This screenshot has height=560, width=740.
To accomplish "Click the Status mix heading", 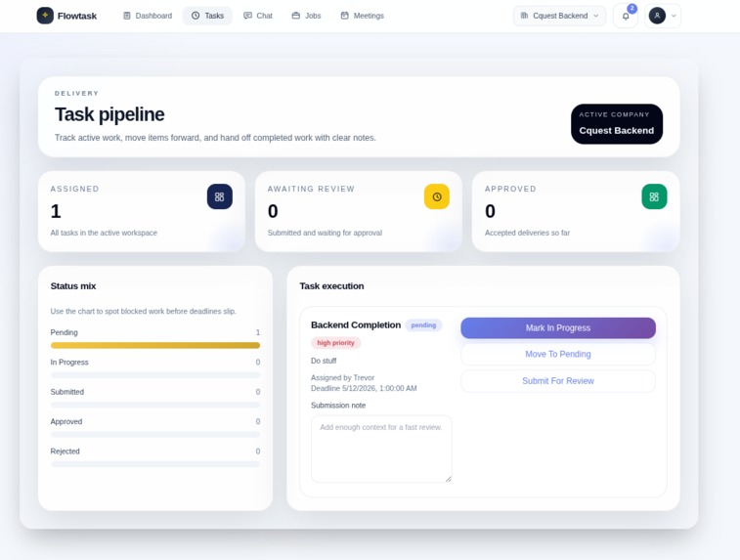I will pos(73,286).
